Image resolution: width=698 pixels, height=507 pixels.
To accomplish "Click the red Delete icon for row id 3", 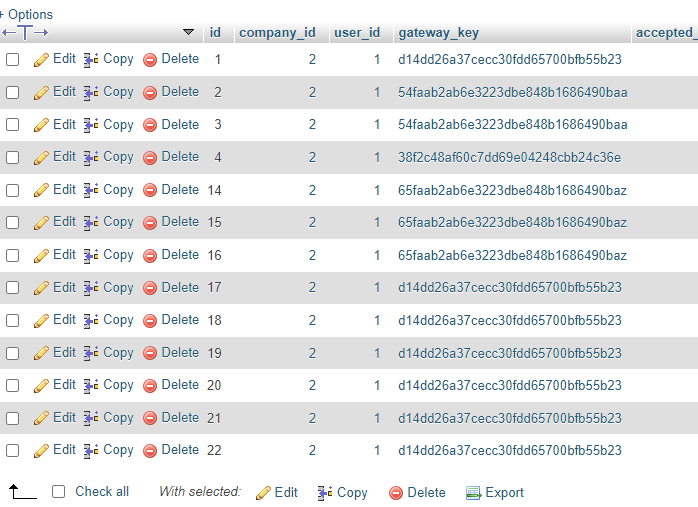I will point(150,125).
